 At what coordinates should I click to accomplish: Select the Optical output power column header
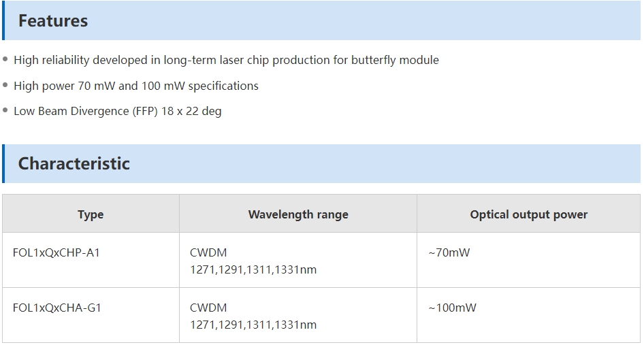(528, 214)
